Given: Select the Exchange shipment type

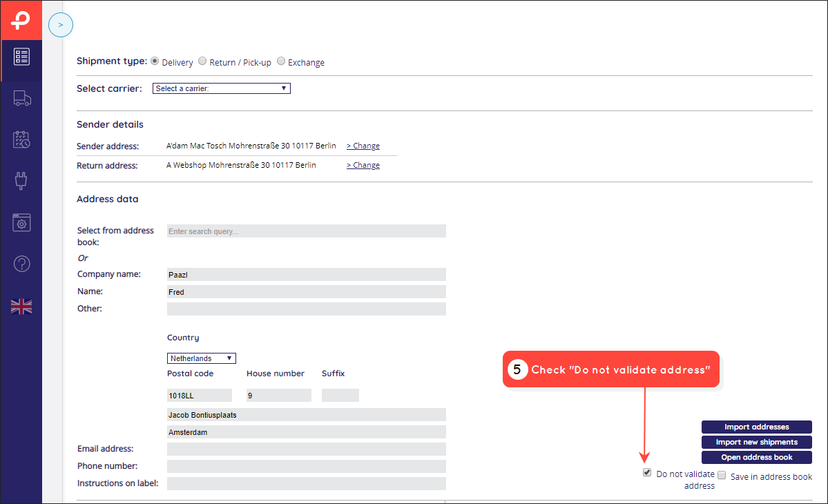Looking at the screenshot, I should [x=281, y=61].
